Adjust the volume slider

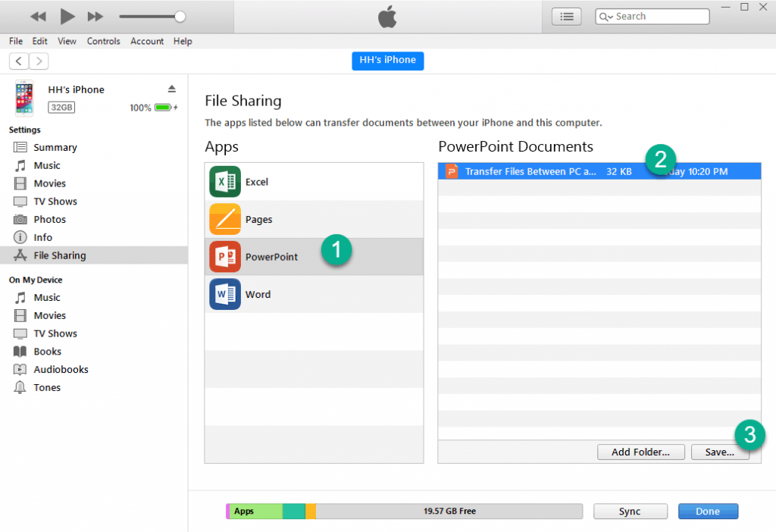pyautogui.click(x=179, y=16)
